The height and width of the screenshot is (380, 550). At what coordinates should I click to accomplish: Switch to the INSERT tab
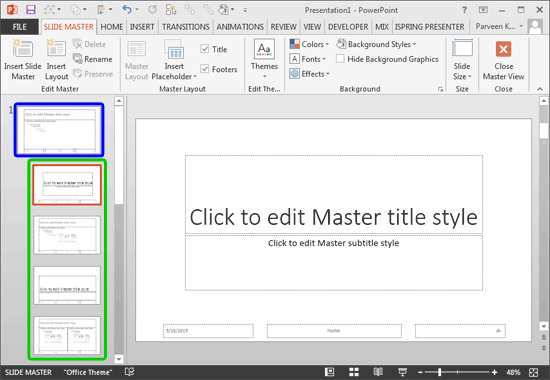tap(142, 27)
